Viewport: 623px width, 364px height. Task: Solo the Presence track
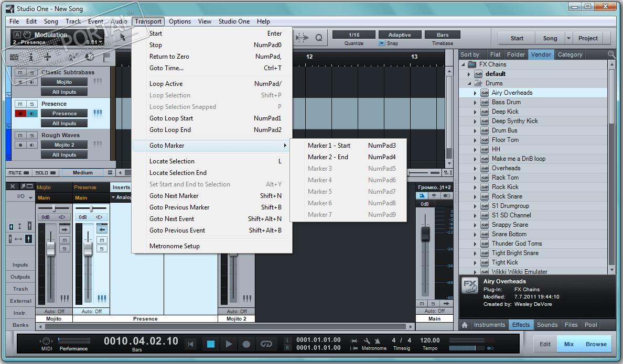tap(32, 104)
